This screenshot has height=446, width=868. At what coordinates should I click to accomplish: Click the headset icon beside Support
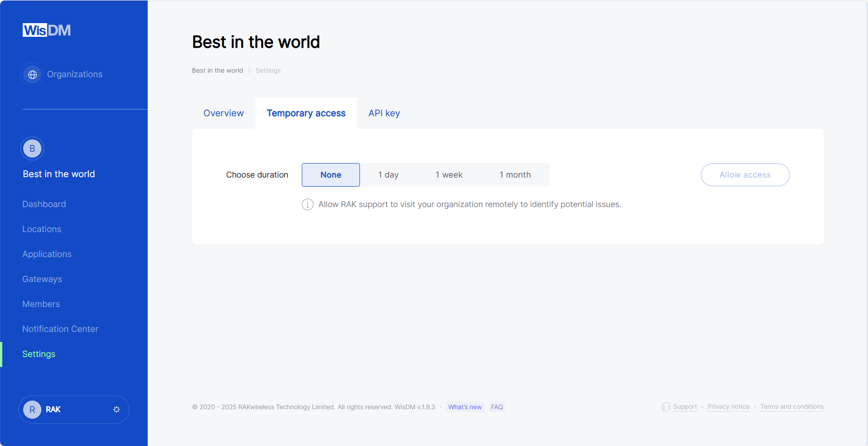(666, 407)
